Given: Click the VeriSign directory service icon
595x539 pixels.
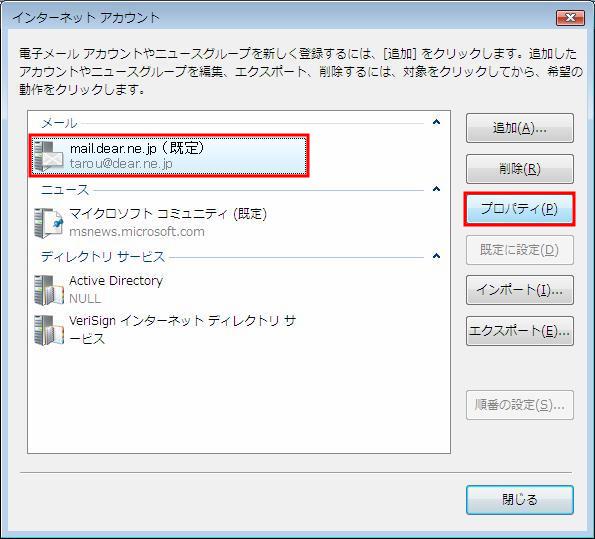Looking at the screenshot, I should pyautogui.click(x=49, y=330).
